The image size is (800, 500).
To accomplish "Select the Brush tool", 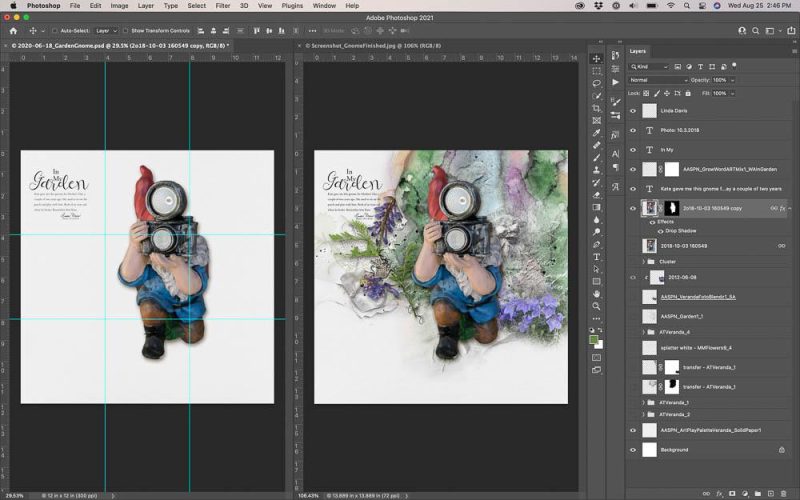I will click(596, 158).
